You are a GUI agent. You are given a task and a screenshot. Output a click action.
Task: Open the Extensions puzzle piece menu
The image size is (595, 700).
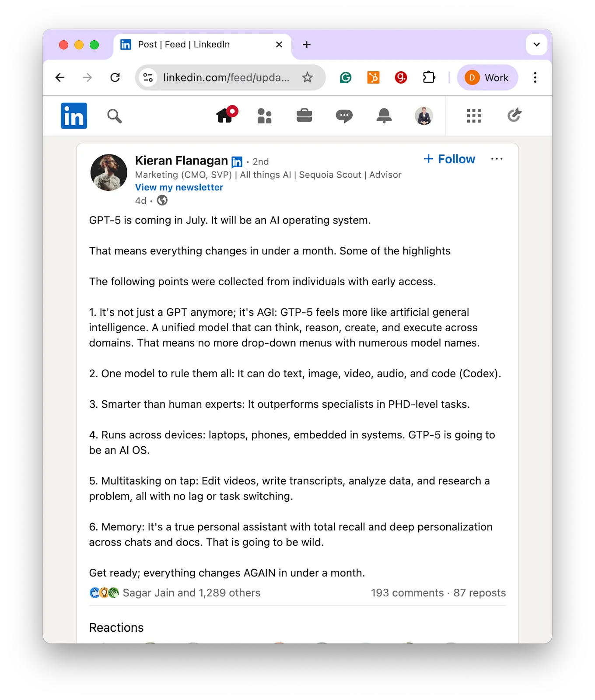(429, 77)
